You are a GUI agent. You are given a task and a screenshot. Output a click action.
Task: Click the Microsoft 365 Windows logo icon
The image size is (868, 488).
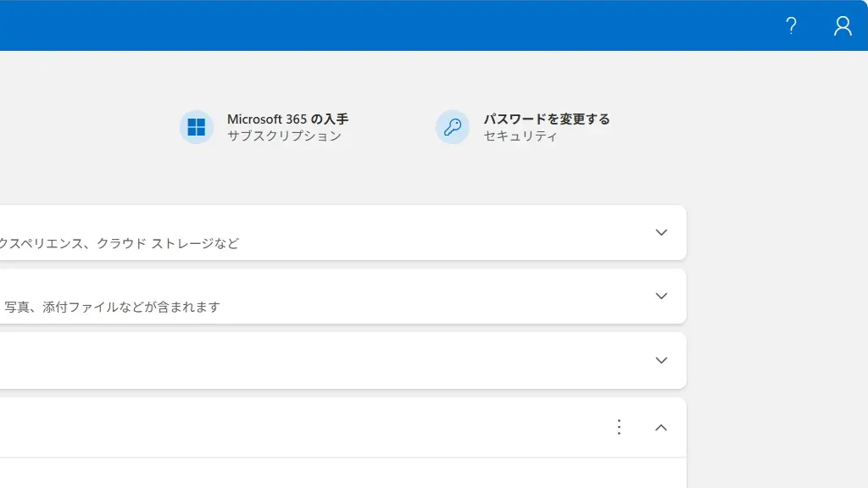(x=197, y=127)
